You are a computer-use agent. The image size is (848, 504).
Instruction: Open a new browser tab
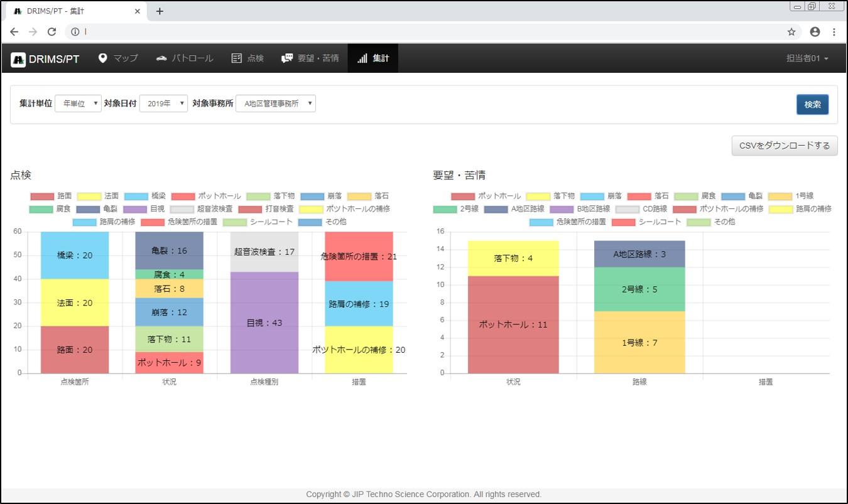point(160,11)
